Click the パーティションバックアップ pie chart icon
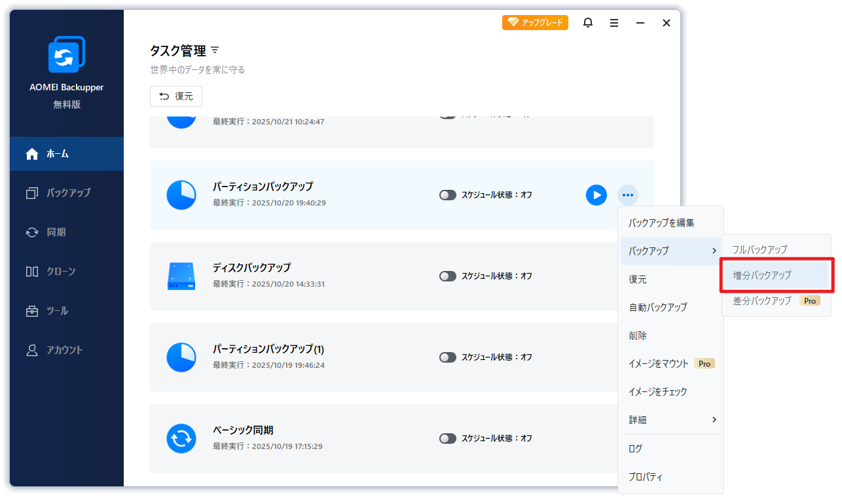842x504 pixels. pyautogui.click(x=181, y=195)
